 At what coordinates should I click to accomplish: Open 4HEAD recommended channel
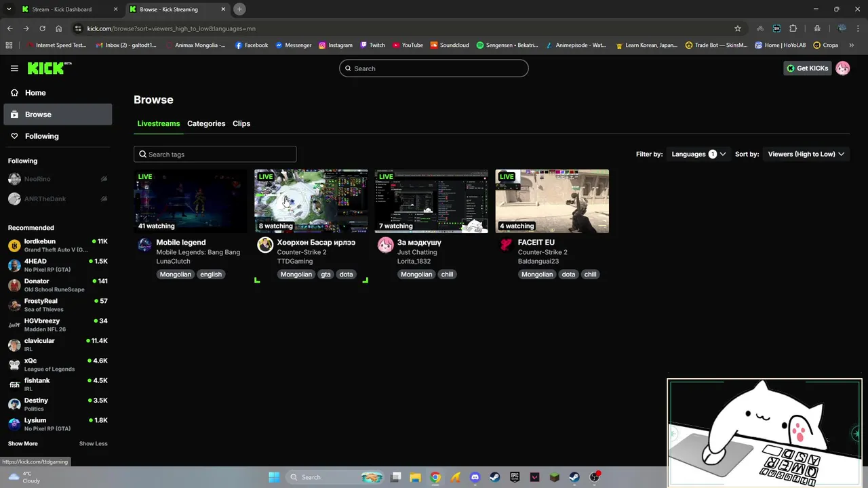coord(58,265)
